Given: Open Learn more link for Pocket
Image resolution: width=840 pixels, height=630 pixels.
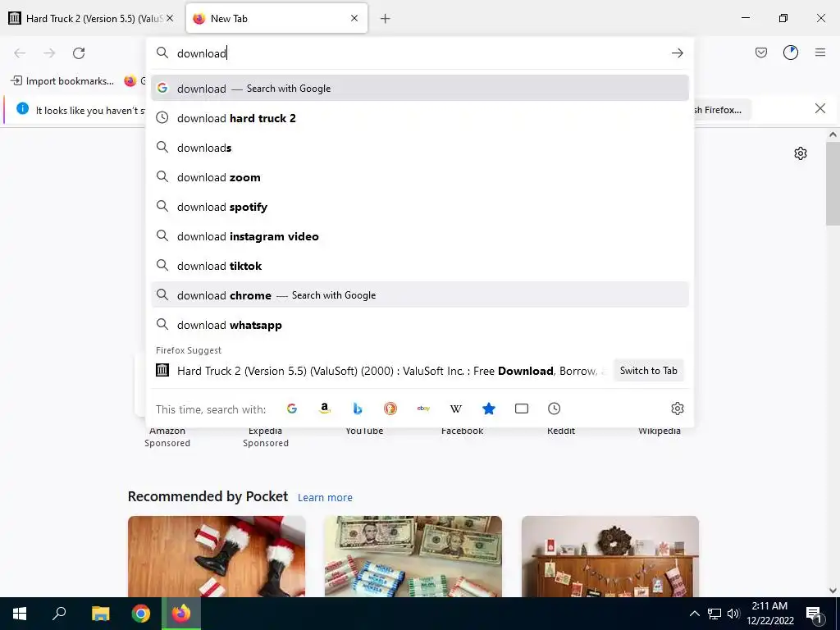Looking at the screenshot, I should click(325, 498).
